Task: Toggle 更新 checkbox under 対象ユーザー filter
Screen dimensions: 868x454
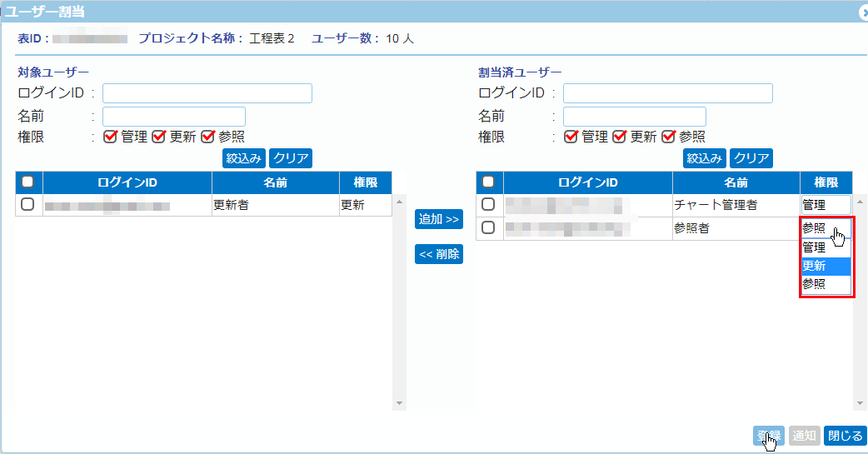Action: click(158, 137)
